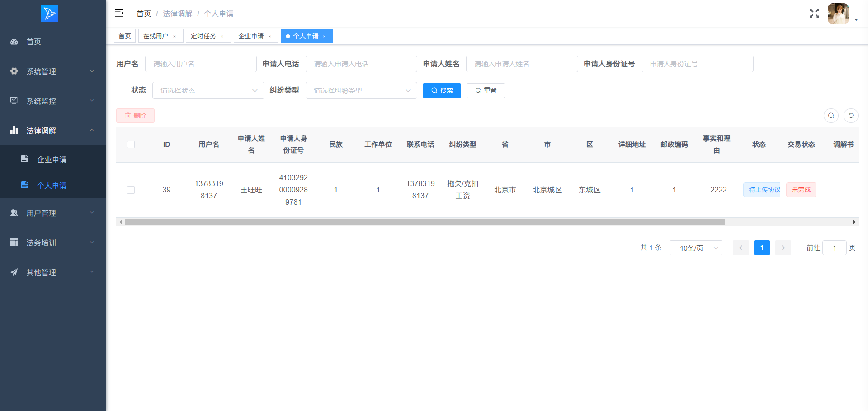Focus the 申请人电话 input field
The image size is (868, 411).
361,64
